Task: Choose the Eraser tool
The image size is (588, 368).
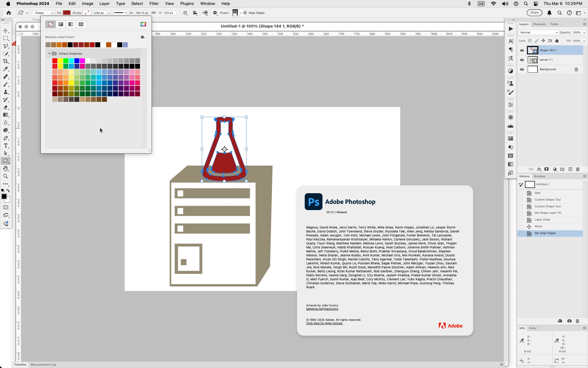Action: click(6, 107)
